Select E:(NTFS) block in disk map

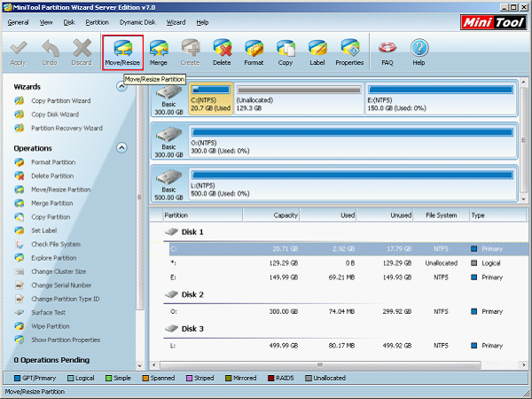(441, 98)
